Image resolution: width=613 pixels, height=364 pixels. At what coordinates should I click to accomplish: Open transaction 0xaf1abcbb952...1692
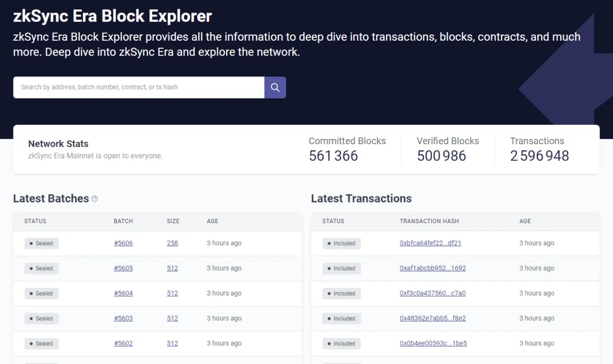pyautogui.click(x=432, y=268)
